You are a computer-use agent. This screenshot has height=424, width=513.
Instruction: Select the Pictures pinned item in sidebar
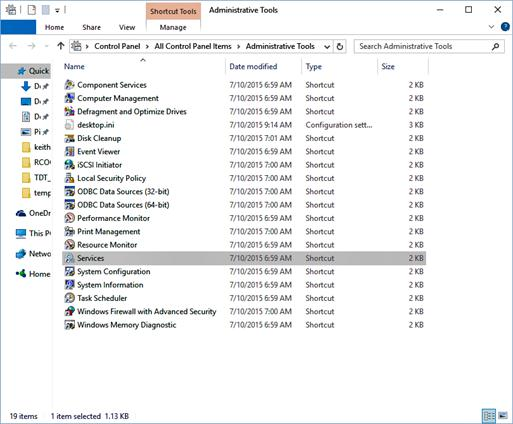click(35, 132)
